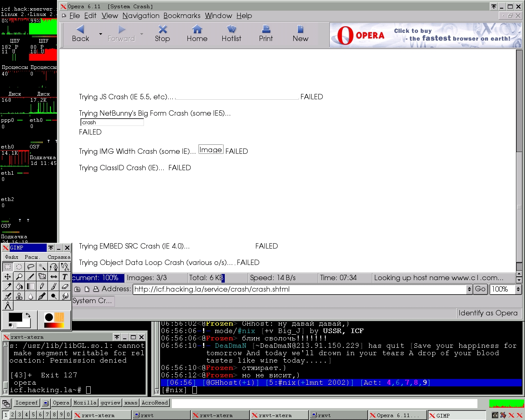Select the Bezier paths tool in GIMP
Image resolution: width=525 pixels, height=420 pixels.
coord(53,267)
